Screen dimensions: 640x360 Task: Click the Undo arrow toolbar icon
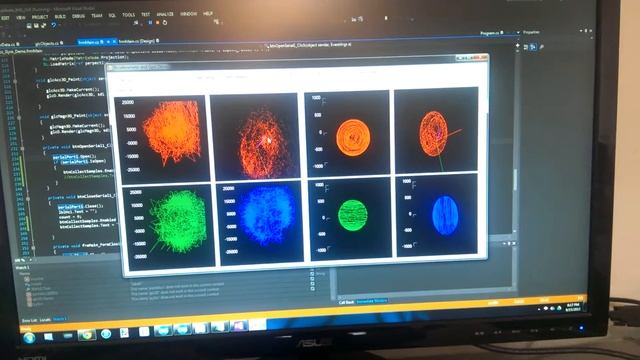click(53, 25)
